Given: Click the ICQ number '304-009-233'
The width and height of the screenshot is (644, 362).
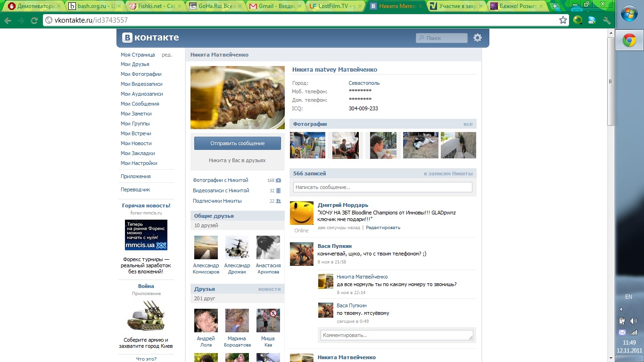Looking at the screenshot, I should tap(363, 108).
